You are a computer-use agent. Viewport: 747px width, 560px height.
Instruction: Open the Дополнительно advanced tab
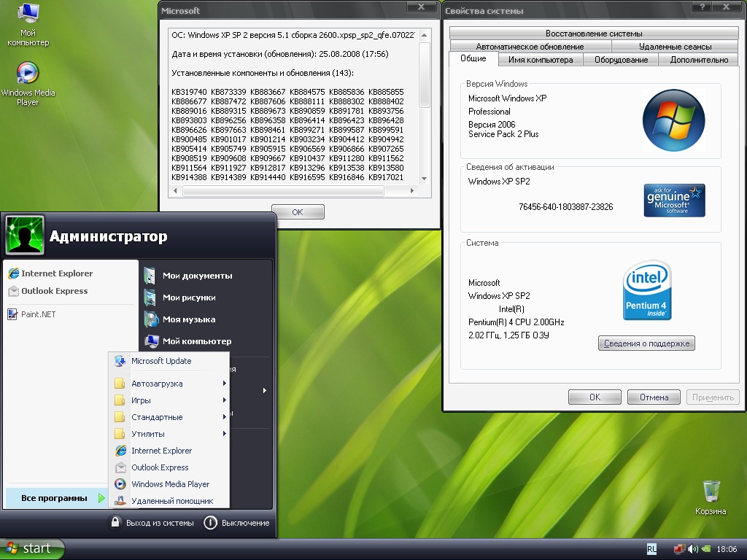pos(699,60)
